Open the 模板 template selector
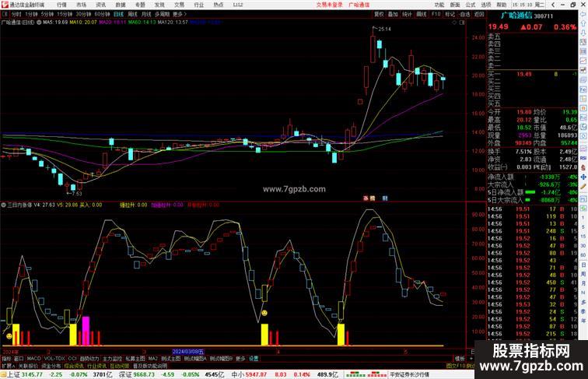This screenshot has width=588, height=379. pyautogui.click(x=460, y=359)
